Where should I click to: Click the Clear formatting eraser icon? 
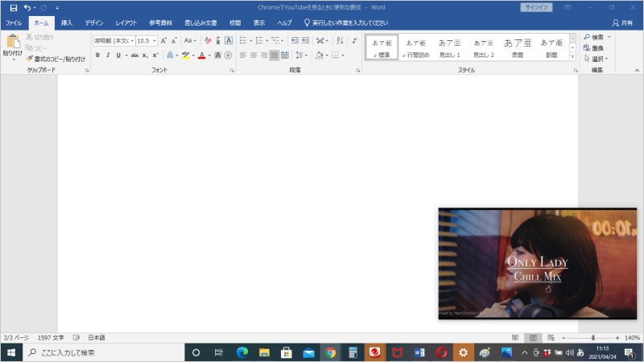[x=208, y=40]
